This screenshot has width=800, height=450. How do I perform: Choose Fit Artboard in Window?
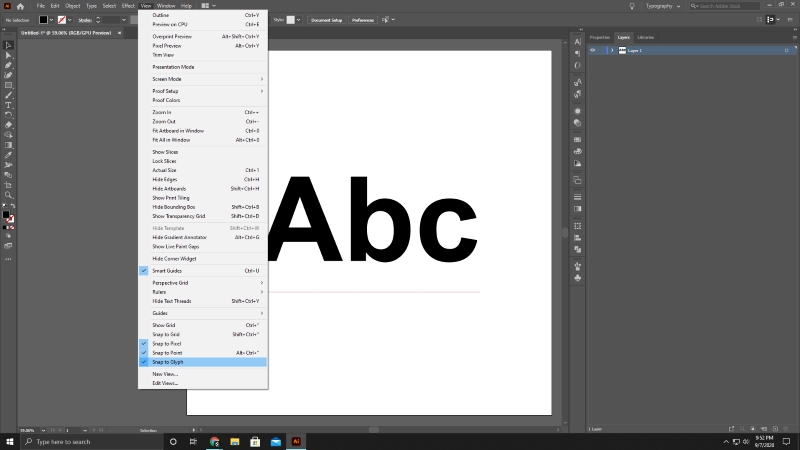[178, 131]
